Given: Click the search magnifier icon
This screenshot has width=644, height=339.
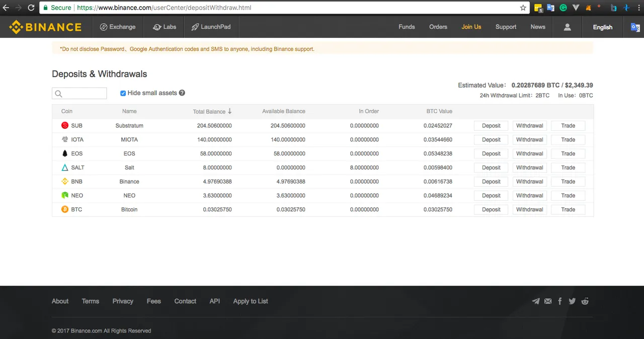Looking at the screenshot, I should pyautogui.click(x=58, y=94).
